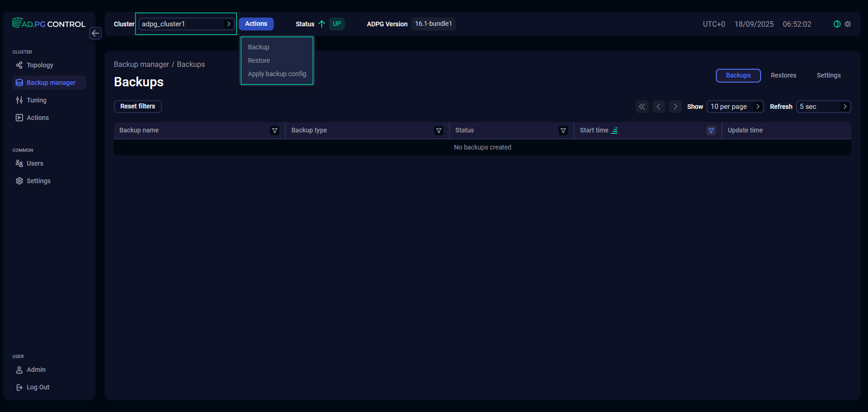The height and width of the screenshot is (412, 868).
Task: Collapse the sidebar with the arrow icon
Action: point(95,33)
